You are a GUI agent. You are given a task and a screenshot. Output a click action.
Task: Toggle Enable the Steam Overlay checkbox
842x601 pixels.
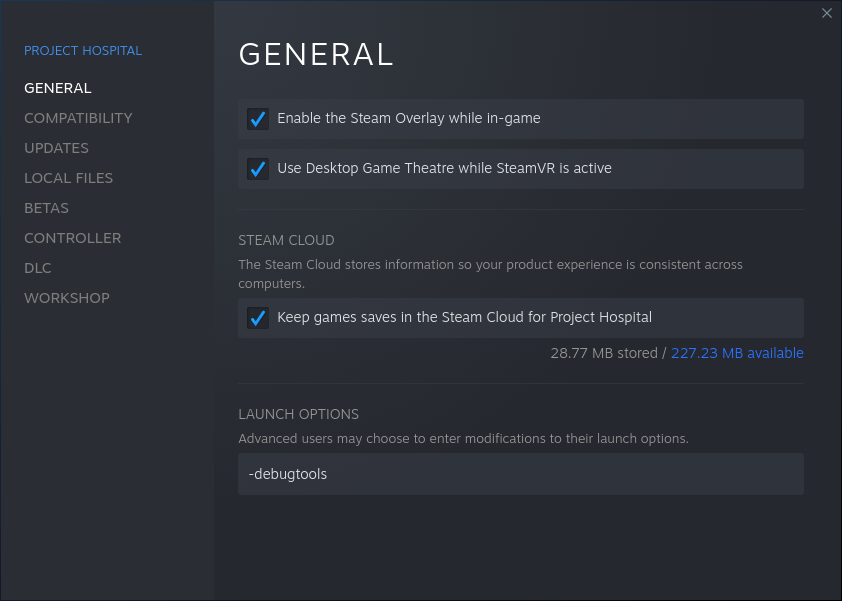pyautogui.click(x=258, y=119)
